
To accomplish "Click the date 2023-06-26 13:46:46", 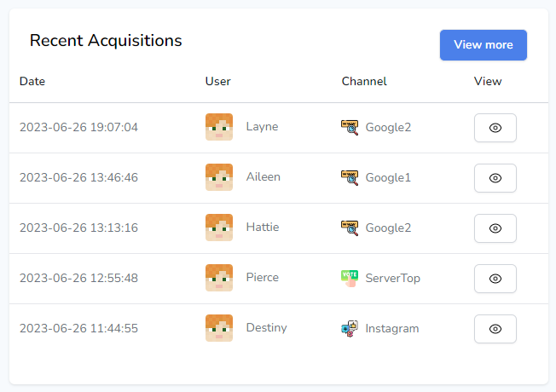I will coord(78,177).
